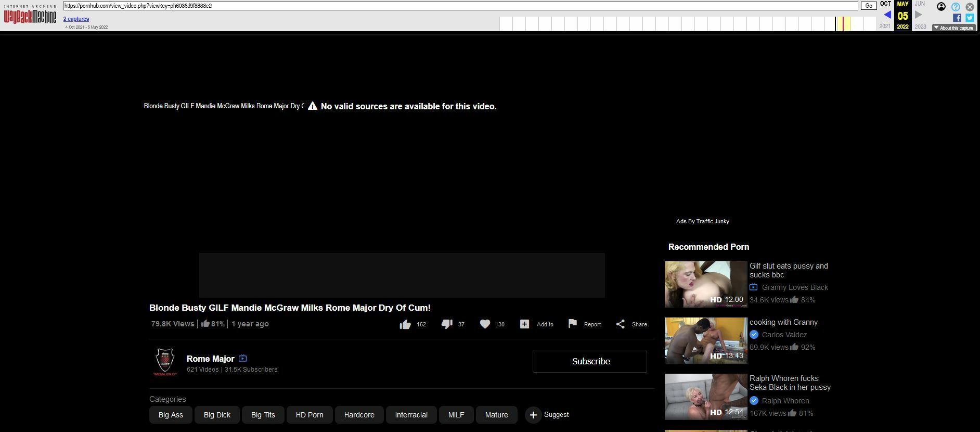Share this capture on Twitter
Image resolution: width=980 pixels, height=432 pixels.
(x=970, y=18)
